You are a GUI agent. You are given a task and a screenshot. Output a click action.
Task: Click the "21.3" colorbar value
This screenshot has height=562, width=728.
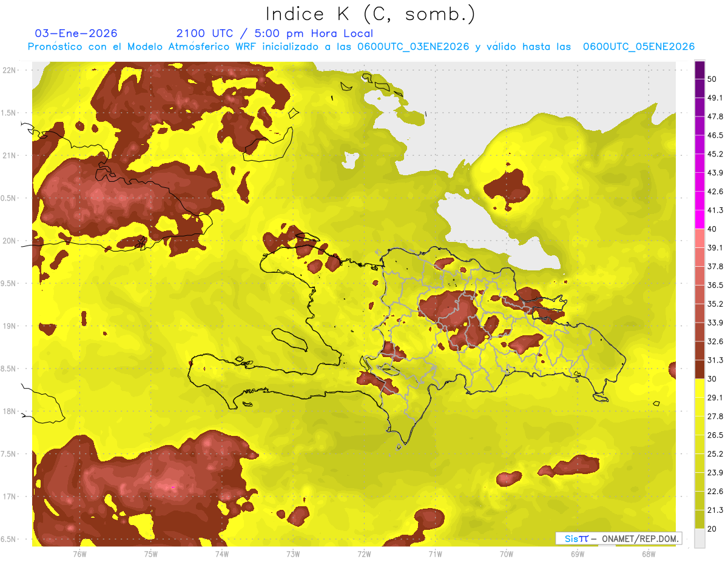coord(716,510)
